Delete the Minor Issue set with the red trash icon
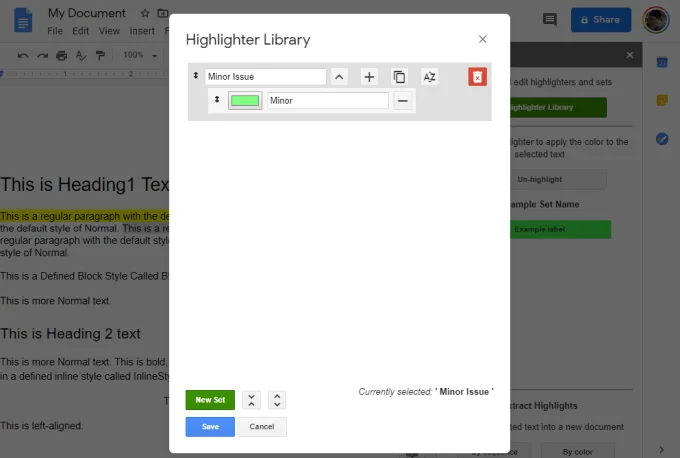 [477, 77]
